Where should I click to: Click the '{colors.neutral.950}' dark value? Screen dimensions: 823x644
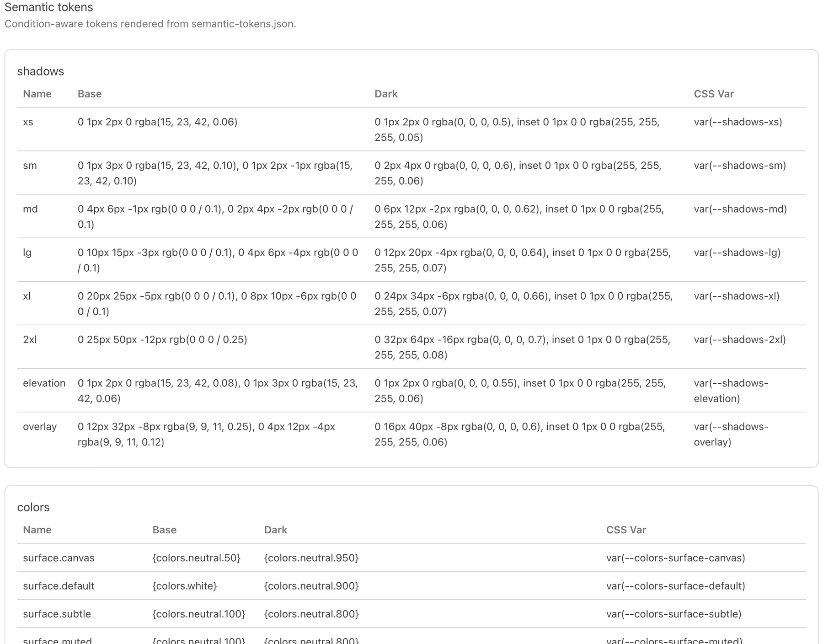pos(311,558)
